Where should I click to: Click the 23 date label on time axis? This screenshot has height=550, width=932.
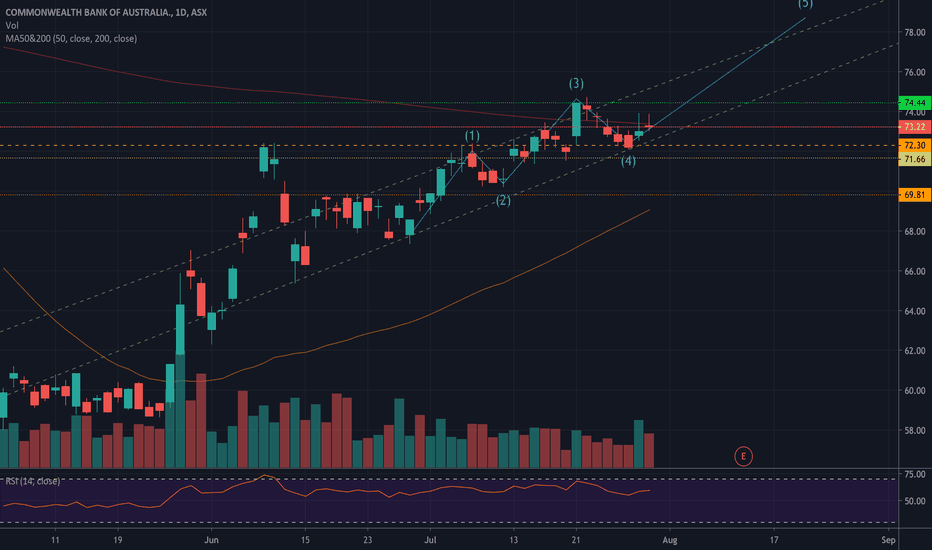click(367, 540)
